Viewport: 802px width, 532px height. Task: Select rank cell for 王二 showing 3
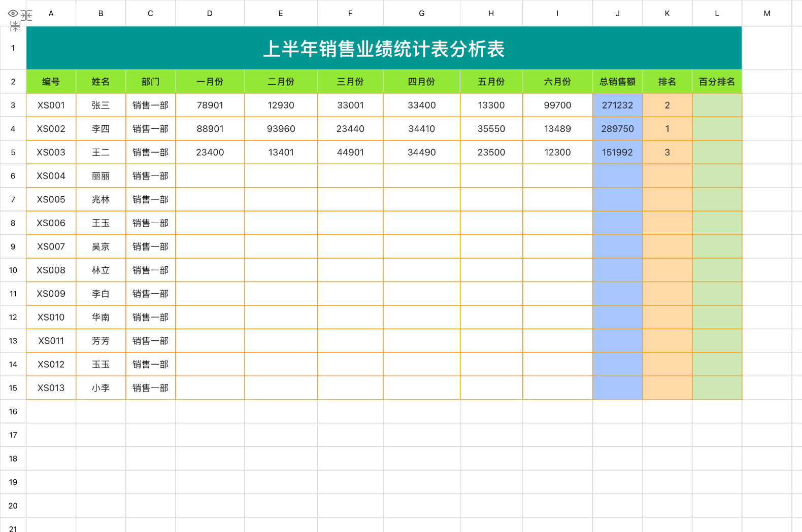click(x=667, y=152)
